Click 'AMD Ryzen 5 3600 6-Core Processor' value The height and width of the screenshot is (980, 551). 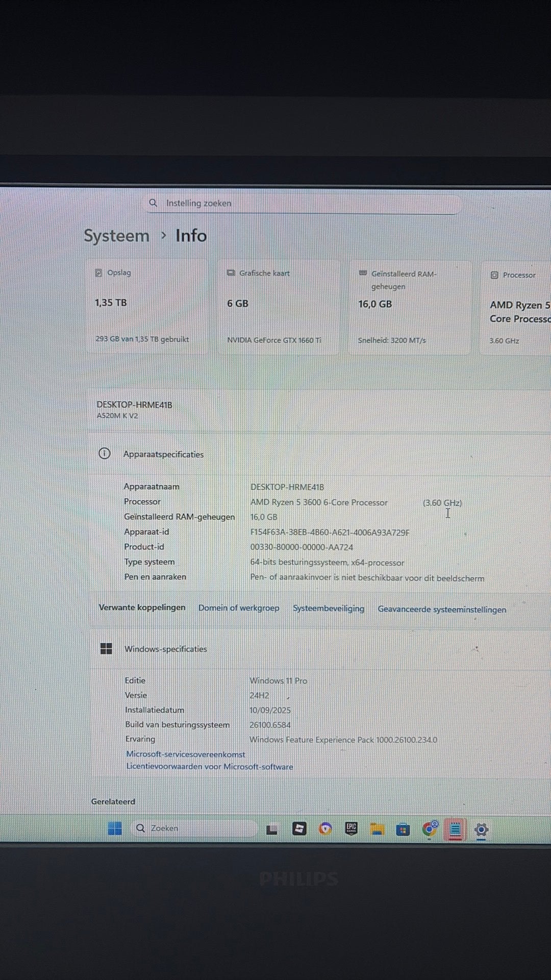pyautogui.click(x=319, y=503)
